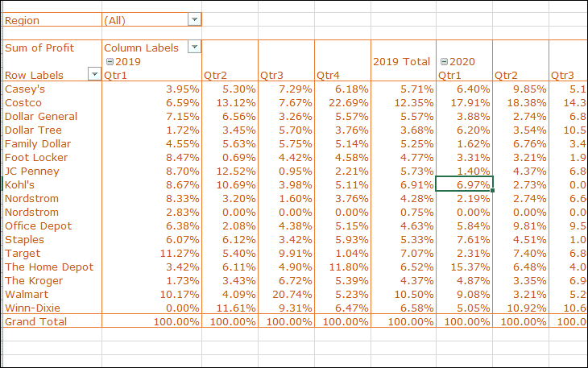Click The Kroger row label
Image resolution: width=588 pixels, height=368 pixels.
pos(52,281)
